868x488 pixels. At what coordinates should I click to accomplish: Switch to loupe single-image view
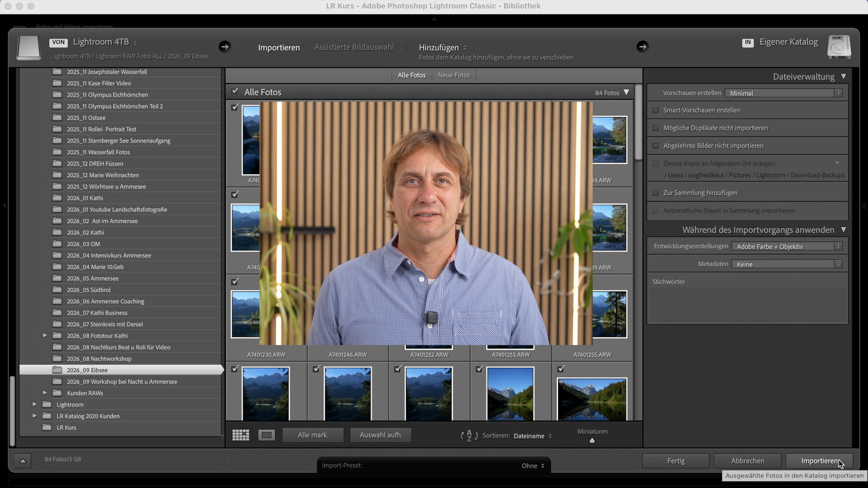click(x=267, y=435)
